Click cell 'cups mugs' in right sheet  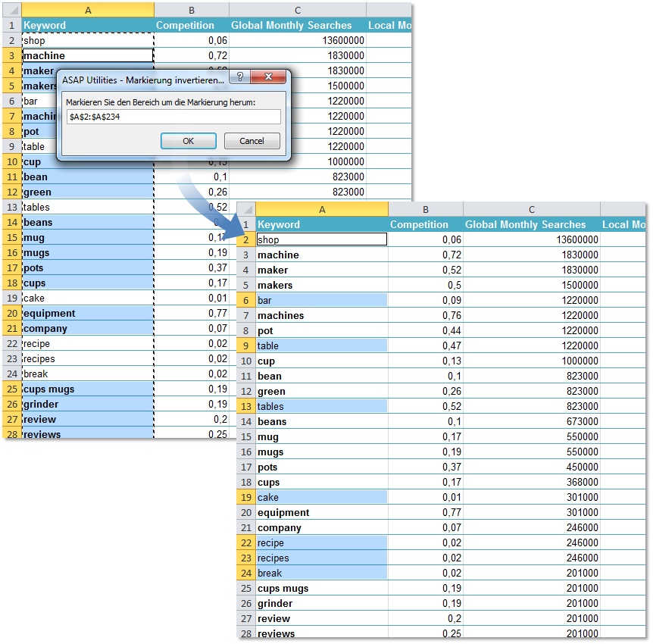click(x=322, y=588)
